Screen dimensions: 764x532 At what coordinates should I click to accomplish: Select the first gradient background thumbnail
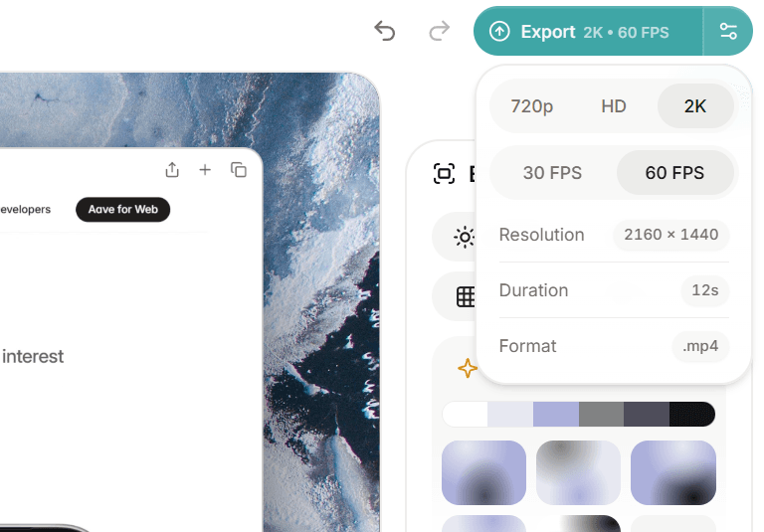(483, 472)
